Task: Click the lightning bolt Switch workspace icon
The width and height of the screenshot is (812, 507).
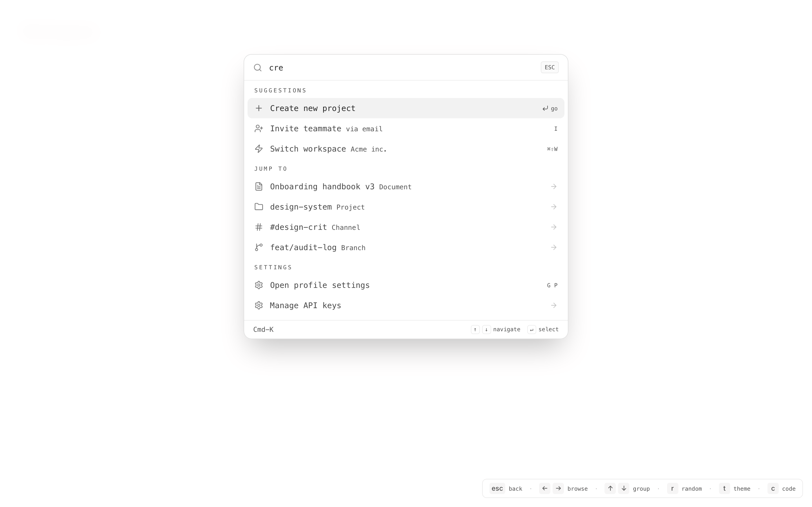Action: point(258,149)
